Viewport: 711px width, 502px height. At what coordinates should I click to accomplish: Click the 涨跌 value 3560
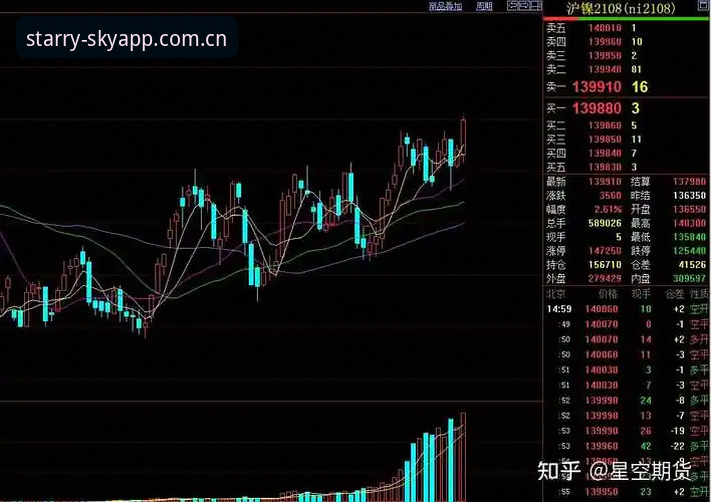coord(610,195)
